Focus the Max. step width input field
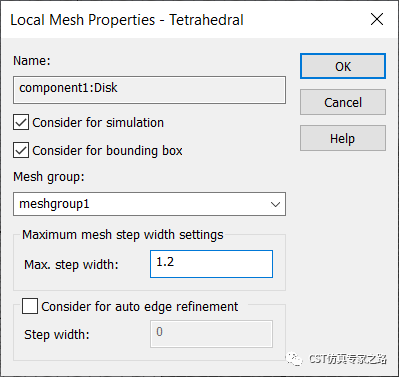 [211, 264]
